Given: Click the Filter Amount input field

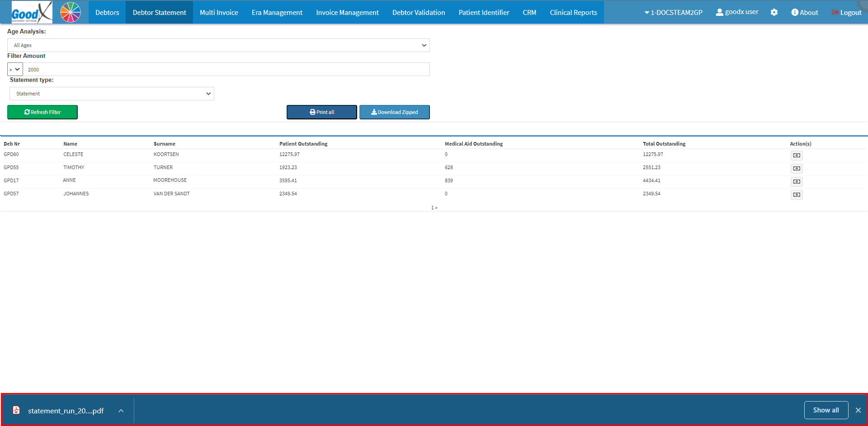Looking at the screenshot, I should click(226, 70).
